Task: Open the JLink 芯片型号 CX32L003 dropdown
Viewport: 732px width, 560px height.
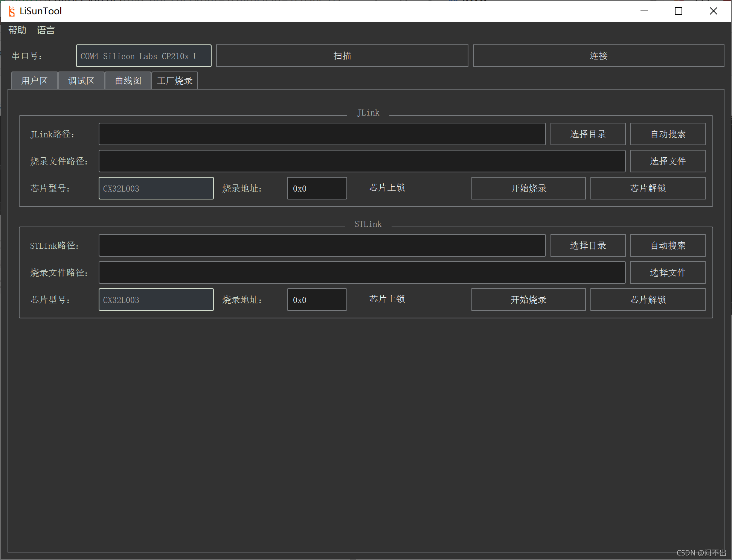Action: (x=156, y=188)
